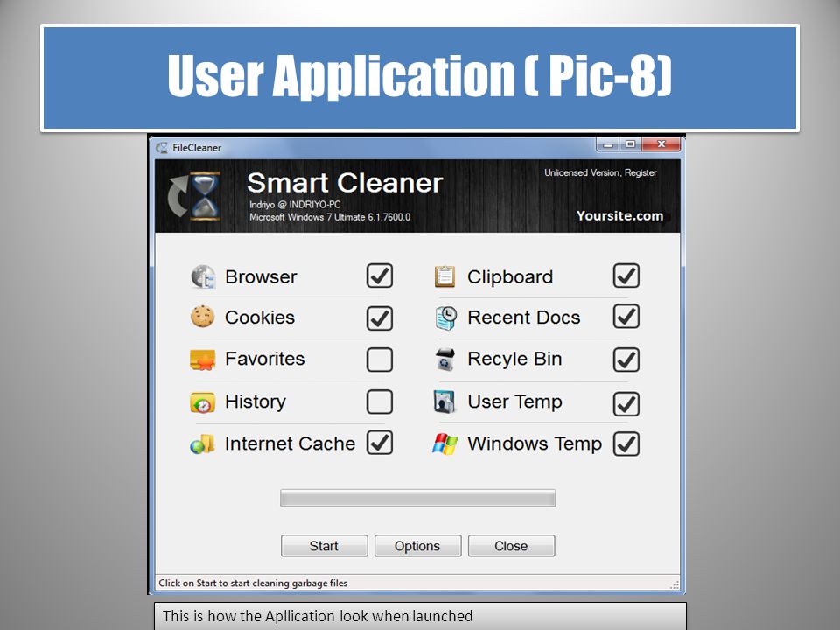Click the History clock icon
This screenshot has width=840, height=630.
tap(202, 402)
